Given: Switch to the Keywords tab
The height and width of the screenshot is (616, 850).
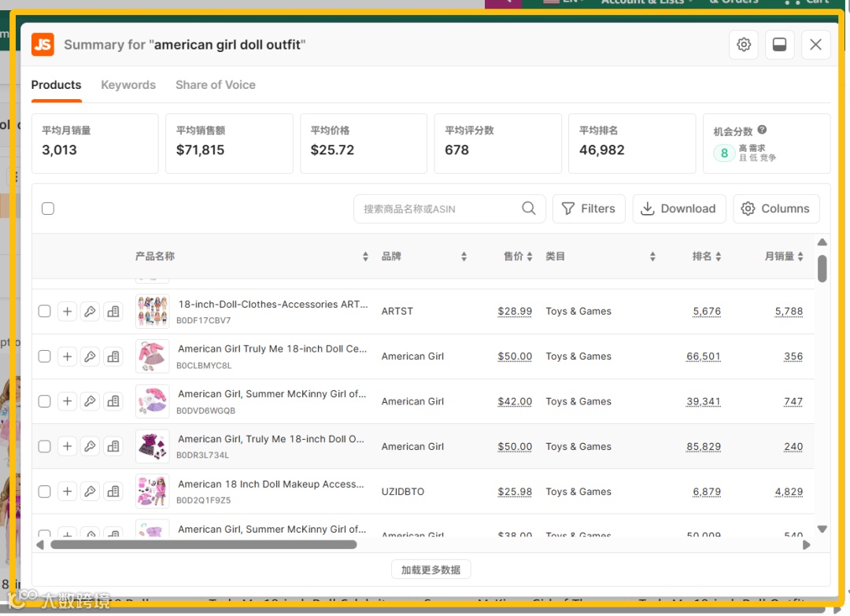Looking at the screenshot, I should pos(128,85).
